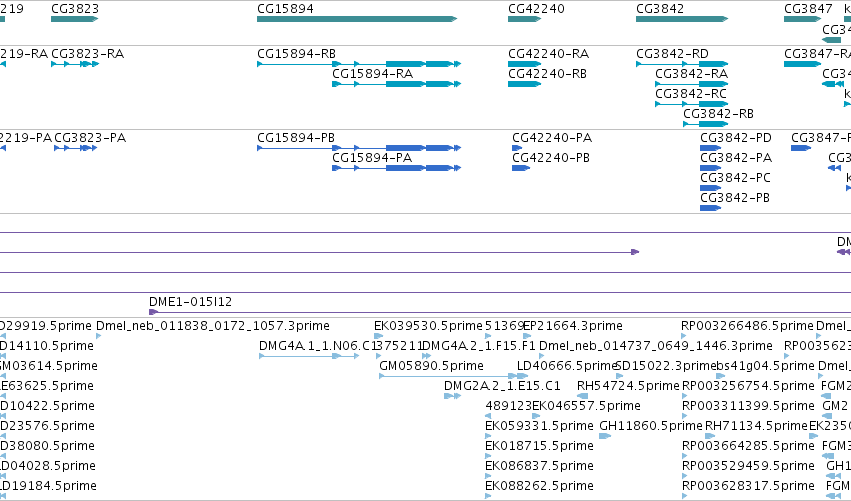The image size is (851, 501).
Task: Click EST GH11860.5prime
Action: coord(605,436)
